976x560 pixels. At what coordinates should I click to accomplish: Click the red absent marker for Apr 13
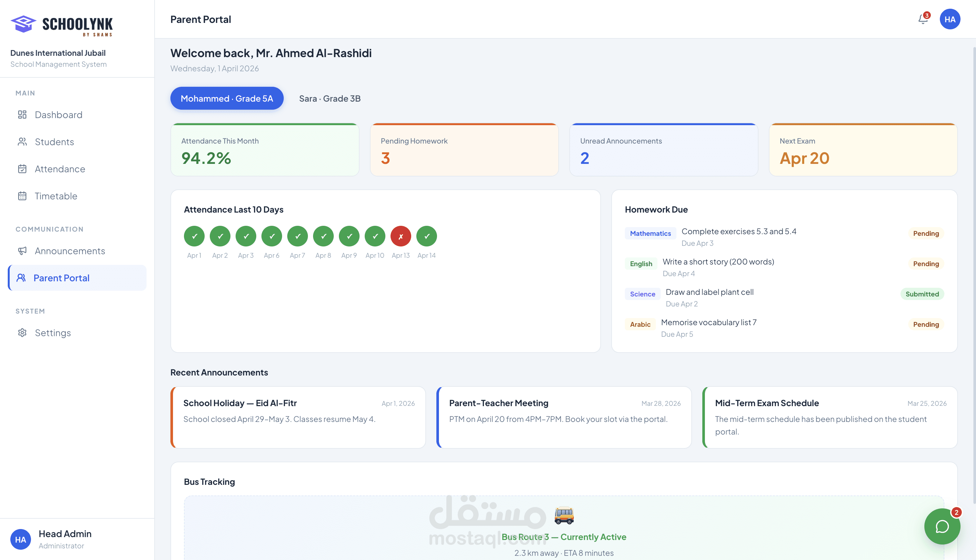click(401, 236)
